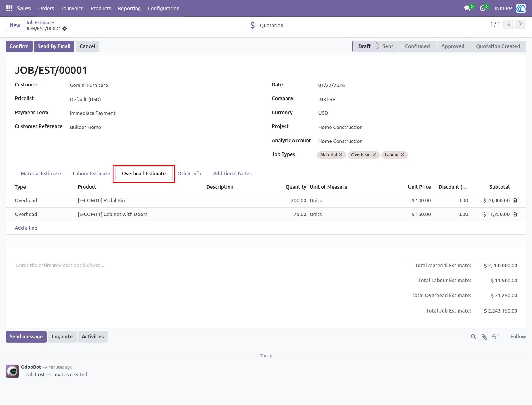This screenshot has width=532, height=405.
Task: Open the Products menu
Action: (x=101, y=8)
